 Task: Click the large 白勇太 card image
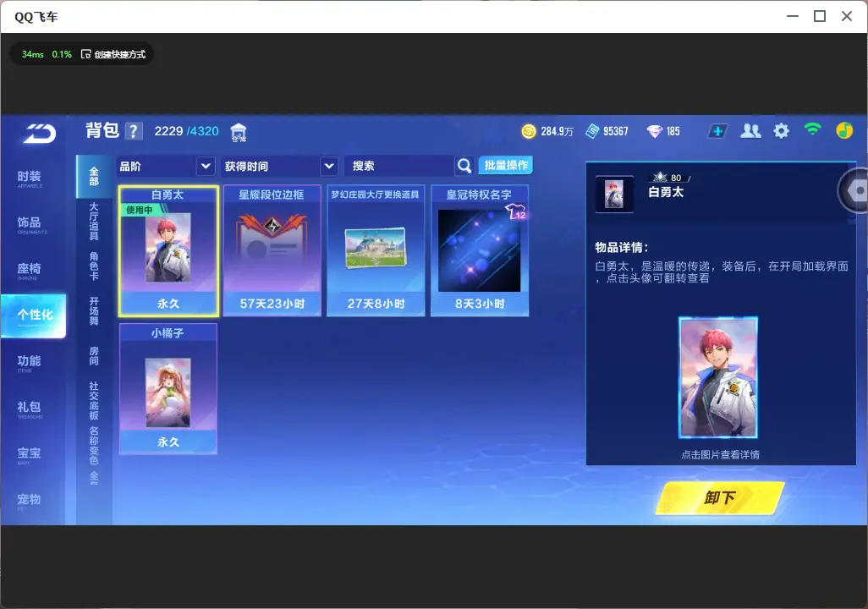click(x=718, y=378)
